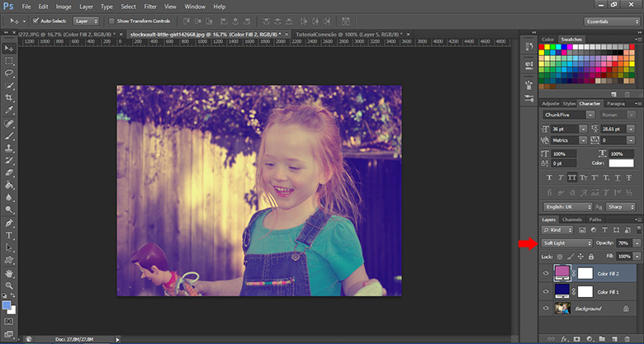The height and width of the screenshot is (344, 644).
Task: Select the Crop tool
Action: 9,97
